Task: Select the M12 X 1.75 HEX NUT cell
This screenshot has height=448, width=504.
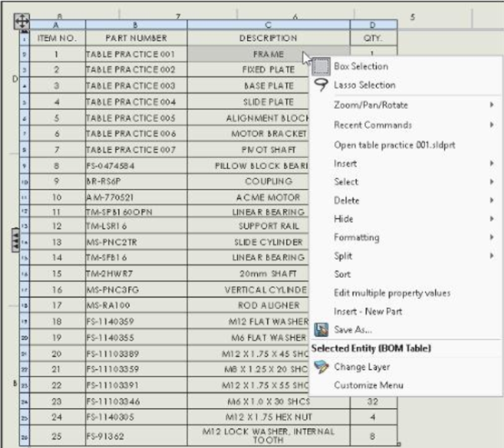Action: click(269, 417)
